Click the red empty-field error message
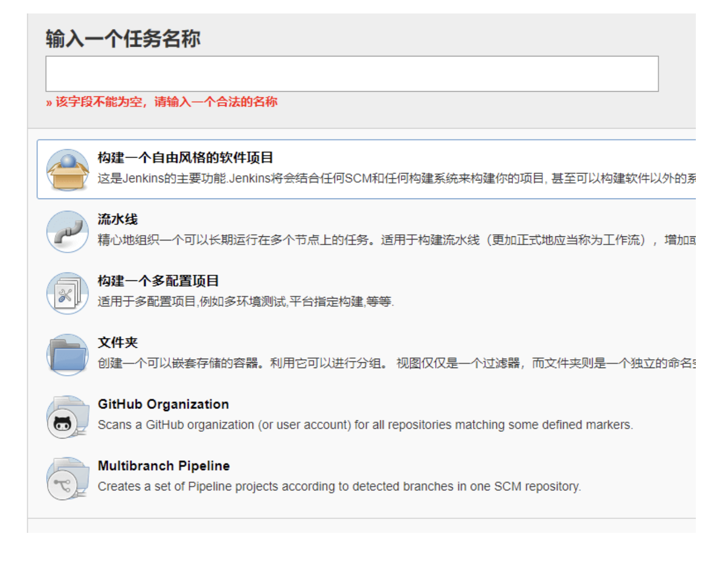 coord(162,102)
